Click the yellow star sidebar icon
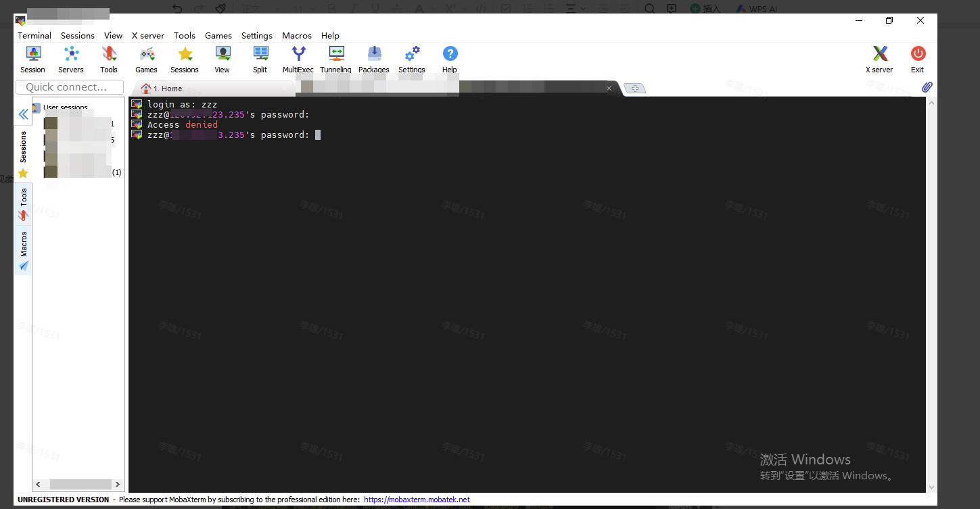This screenshot has width=980, height=509. (24, 174)
